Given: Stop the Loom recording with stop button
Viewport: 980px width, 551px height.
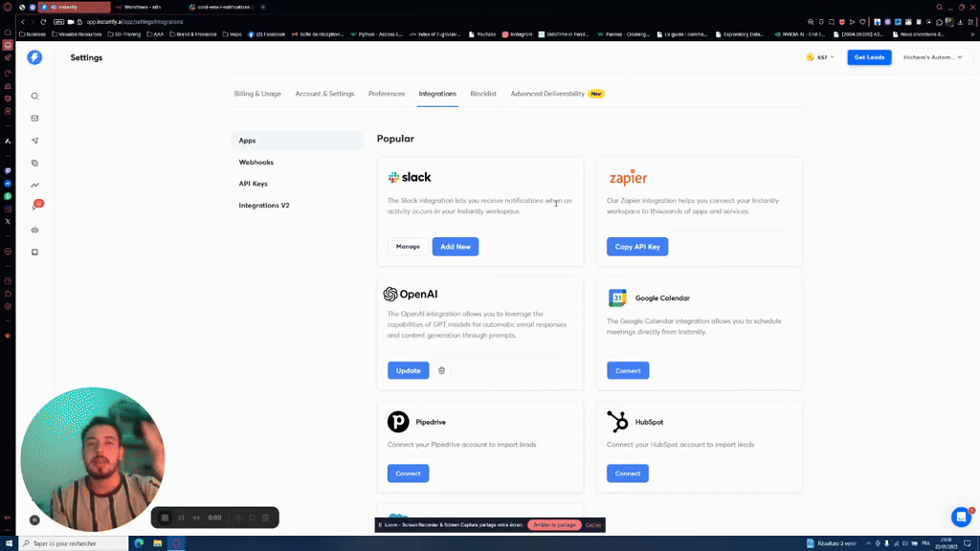Looking at the screenshot, I should point(165,518).
